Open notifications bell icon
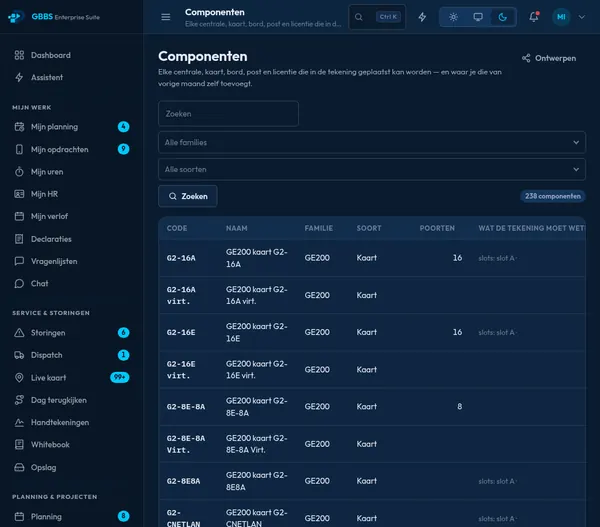Viewport: 600px width, 527px height. pyautogui.click(x=534, y=17)
